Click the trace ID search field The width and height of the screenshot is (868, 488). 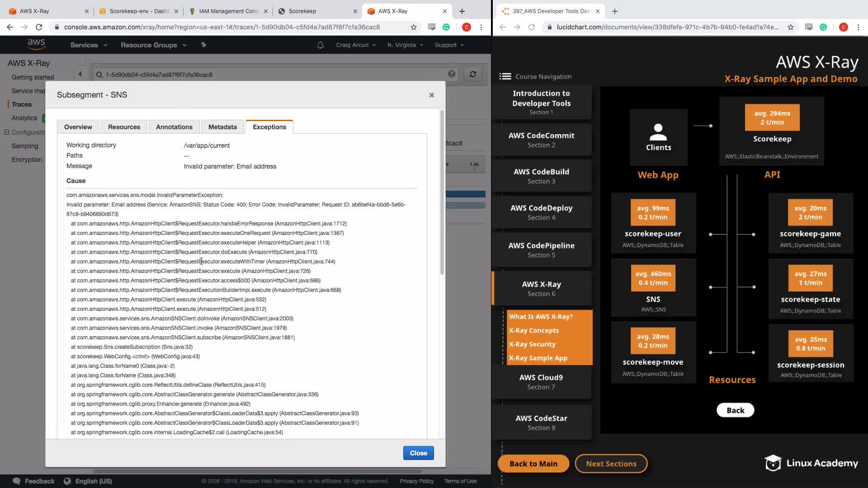tap(271, 75)
